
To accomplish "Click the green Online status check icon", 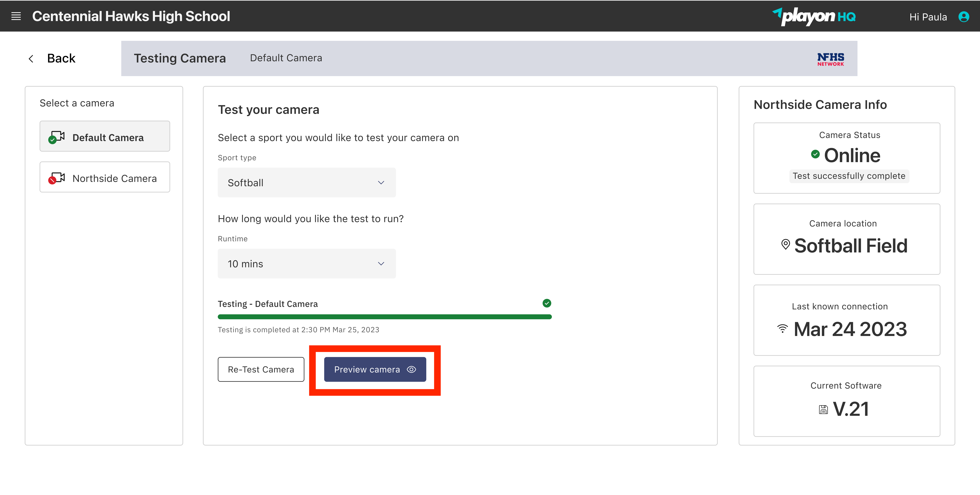I will click(x=815, y=154).
